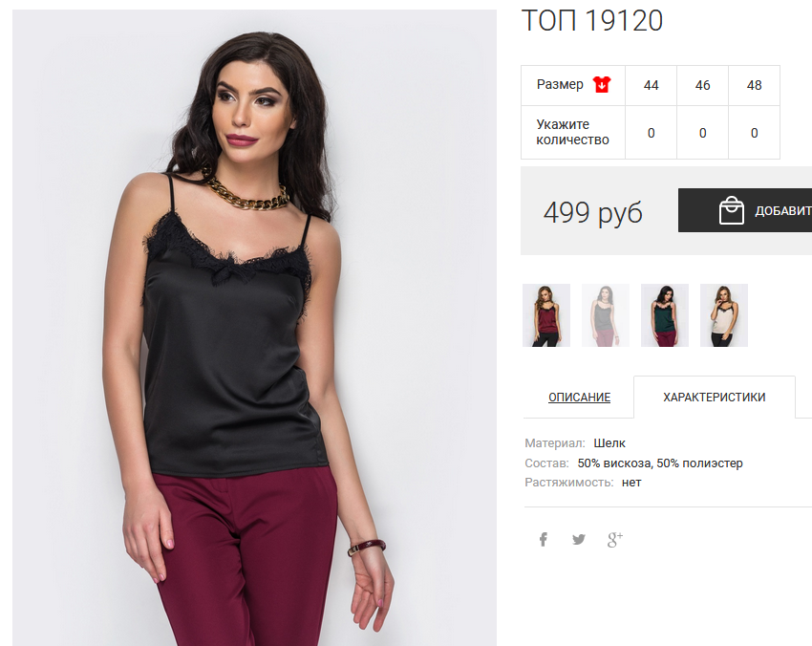Share product on Twitter
The width and height of the screenshot is (812, 646).
click(x=579, y=539)
